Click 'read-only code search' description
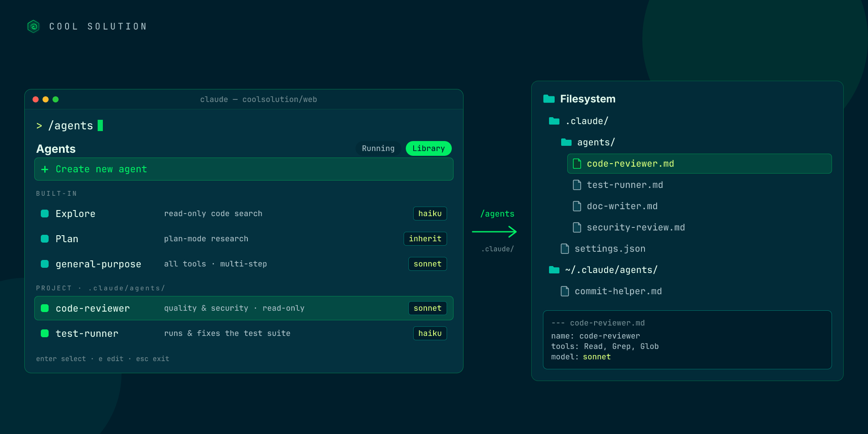868x434 pixels. (213, 214)
